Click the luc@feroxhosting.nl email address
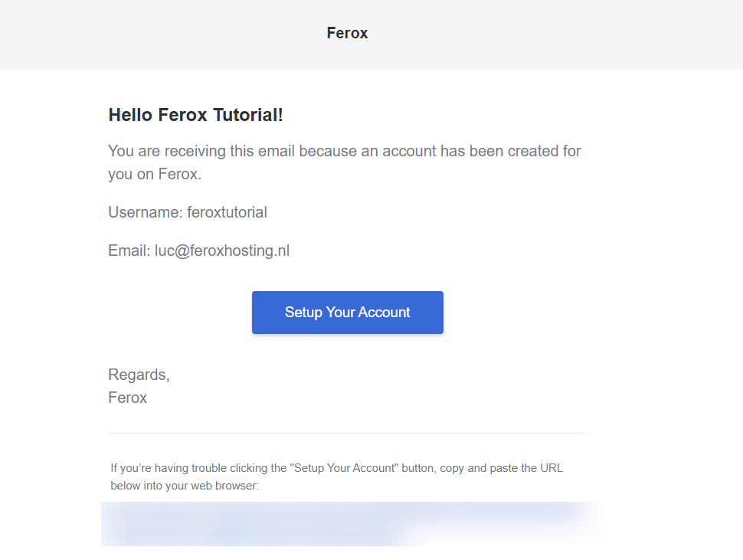The height and width of the screenshot is (560, 743). [222, 251]
